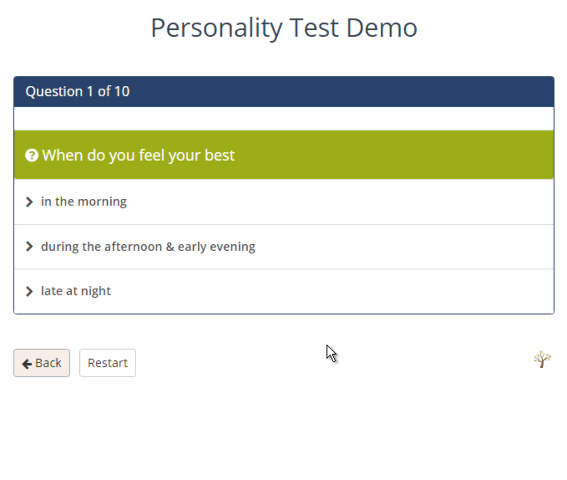The width and height of the screenshot is (567, 480).
Task: Restart the personality test
Action: pos(107,363)
